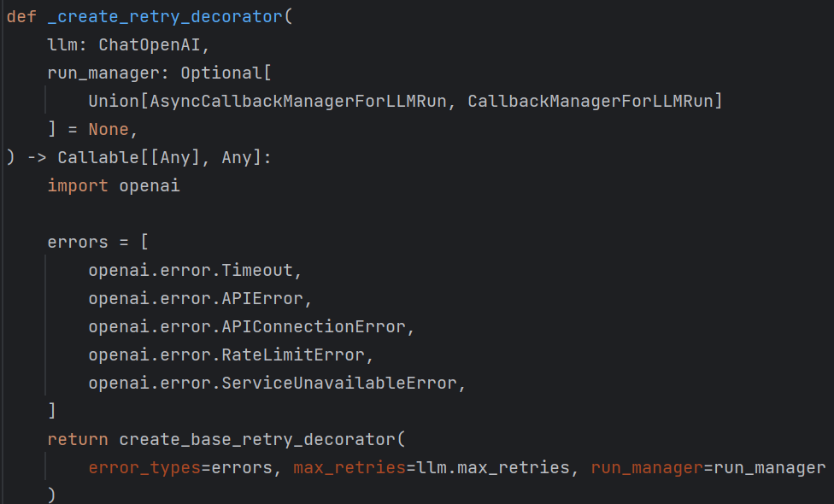This screenshot has height=504, width=834.
Task: Click the def keyword on first line
Action: point(21,17)
